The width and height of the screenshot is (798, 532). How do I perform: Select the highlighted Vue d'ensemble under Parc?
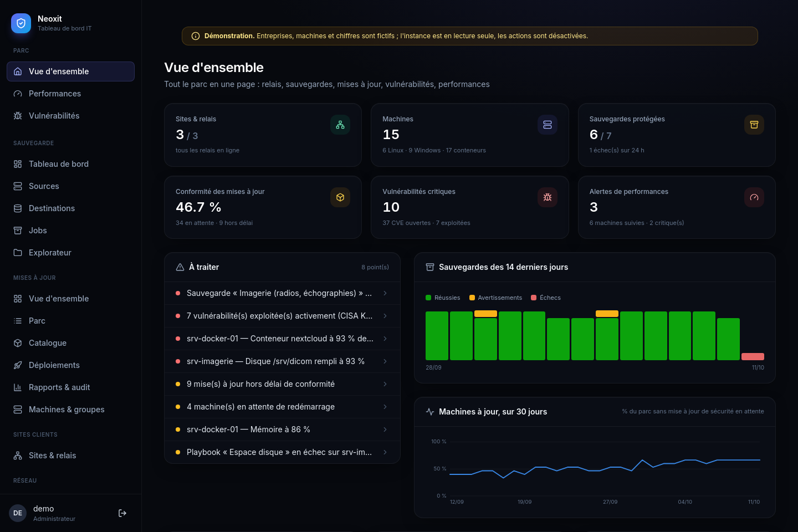click(70, 71)
